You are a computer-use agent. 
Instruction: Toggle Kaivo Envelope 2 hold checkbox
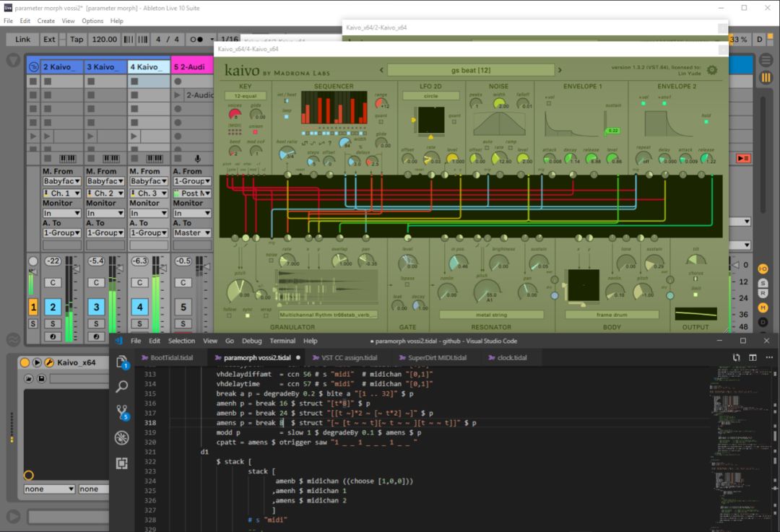[x=706, y=122]
